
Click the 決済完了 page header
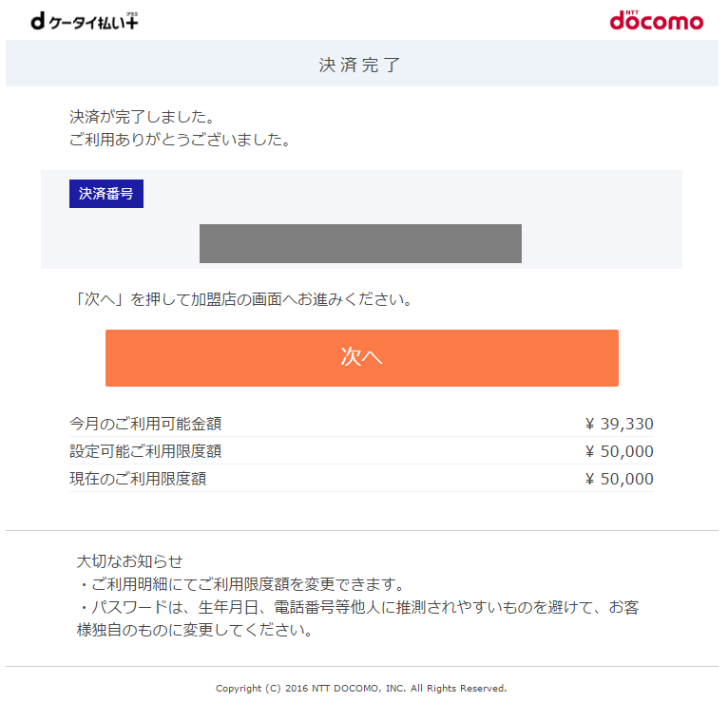(360, 65)
